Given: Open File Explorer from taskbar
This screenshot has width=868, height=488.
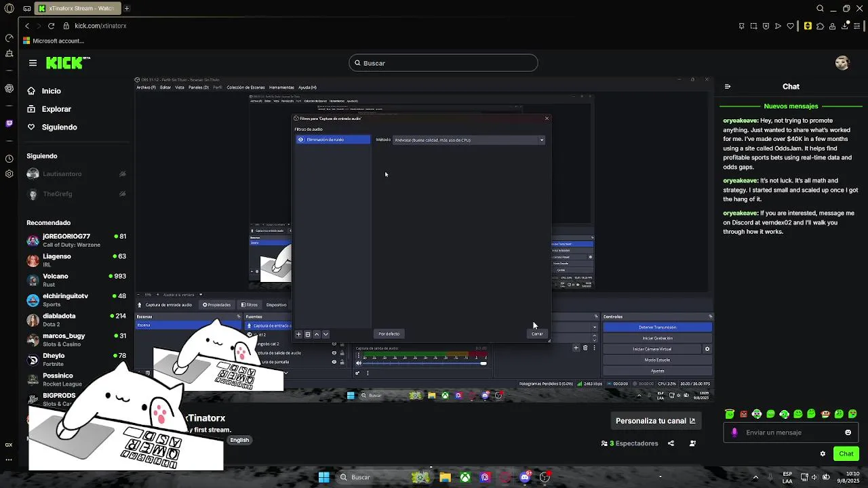Looking at the screenshot, I should coord(445,477).
